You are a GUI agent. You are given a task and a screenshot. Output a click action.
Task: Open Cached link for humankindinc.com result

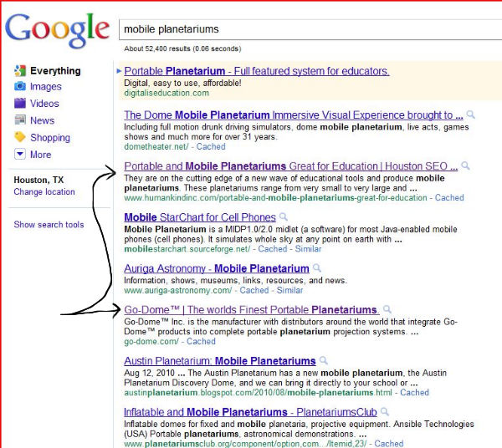449,198
